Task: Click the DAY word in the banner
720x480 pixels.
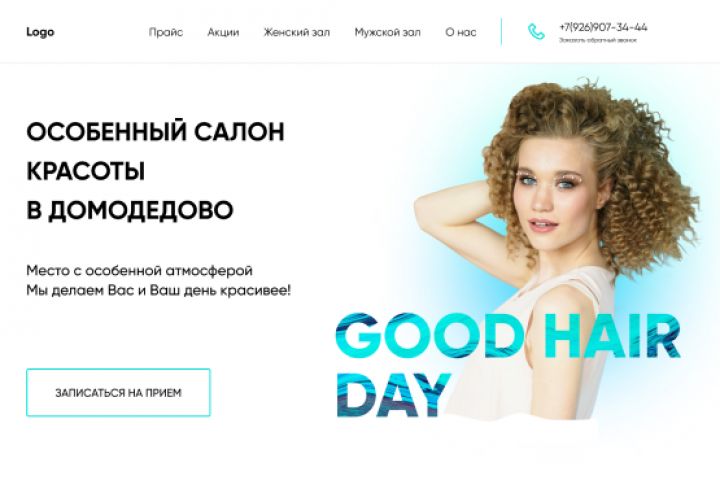Action: 394,395
